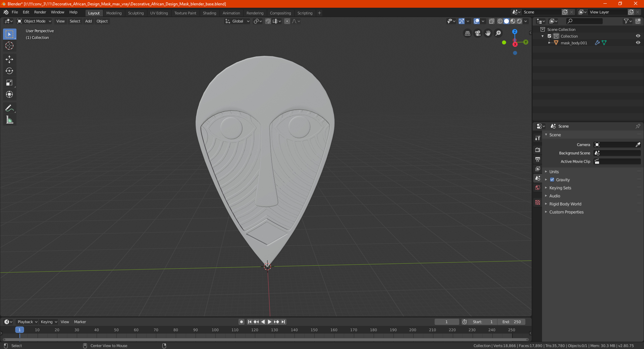Toggle X-ray view
This screenshot has width=644, height=349.
[x=491, y=21]
